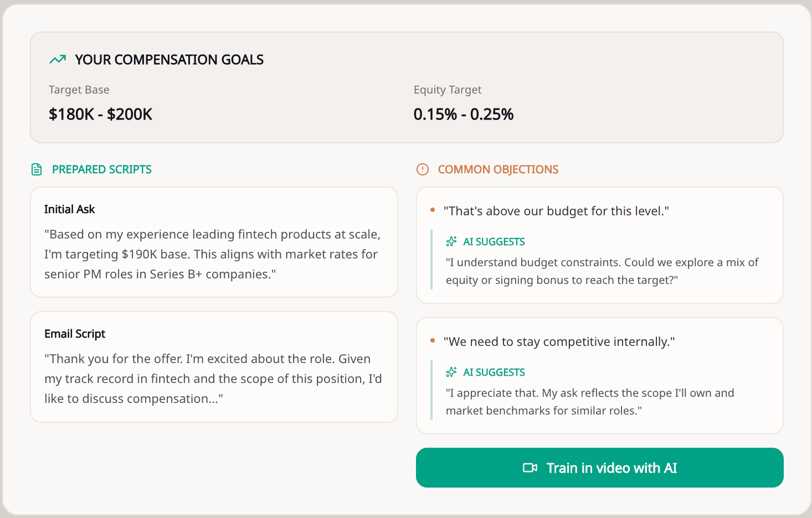Image resolution: width=812 pixels, height=518 pixels.
Task: Click AI suggestion about market benchmarks
Action: (590, 402)
